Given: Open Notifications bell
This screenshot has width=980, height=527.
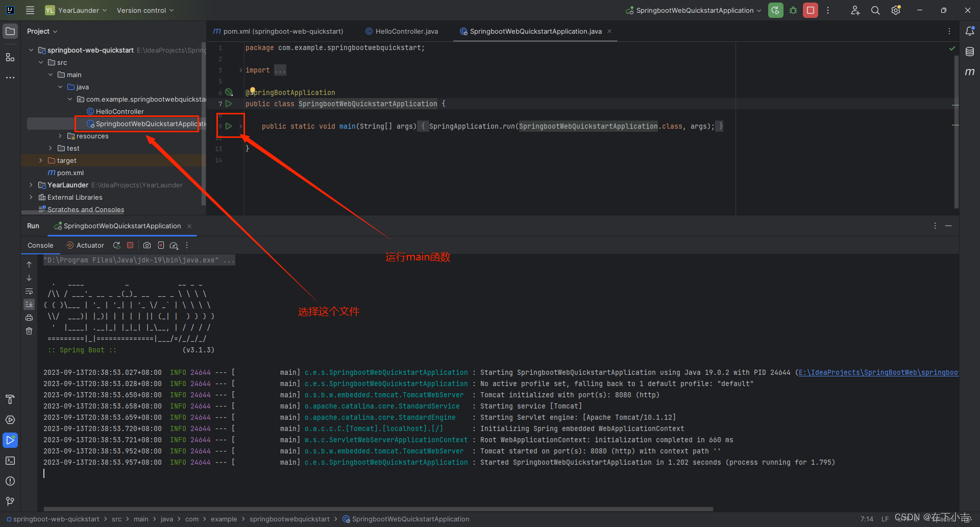Looking at the screenshot, I should pyautogui.click(x=970, y=31).
